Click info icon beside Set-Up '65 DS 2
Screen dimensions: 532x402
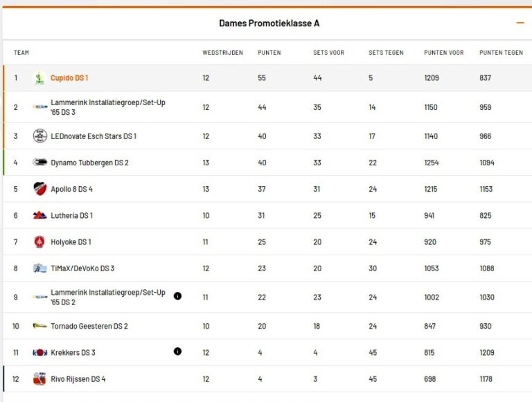177,296
